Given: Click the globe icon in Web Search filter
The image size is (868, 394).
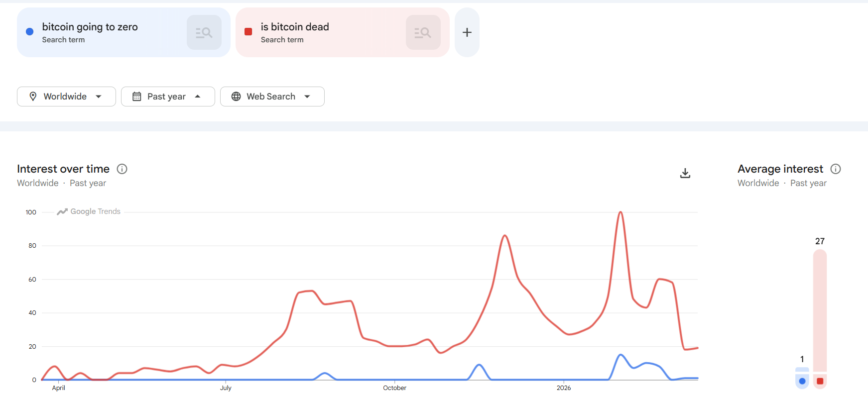Looking at the screenshot, I should click(236, 97).
